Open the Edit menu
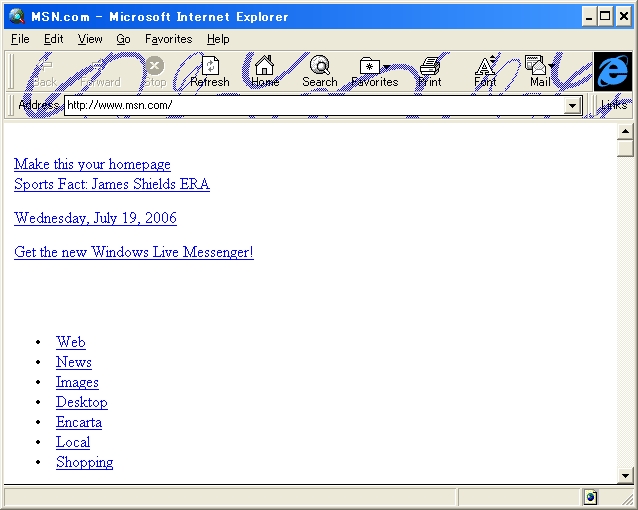The height and width of the screenshot is (510, 638). pos(53,39)
